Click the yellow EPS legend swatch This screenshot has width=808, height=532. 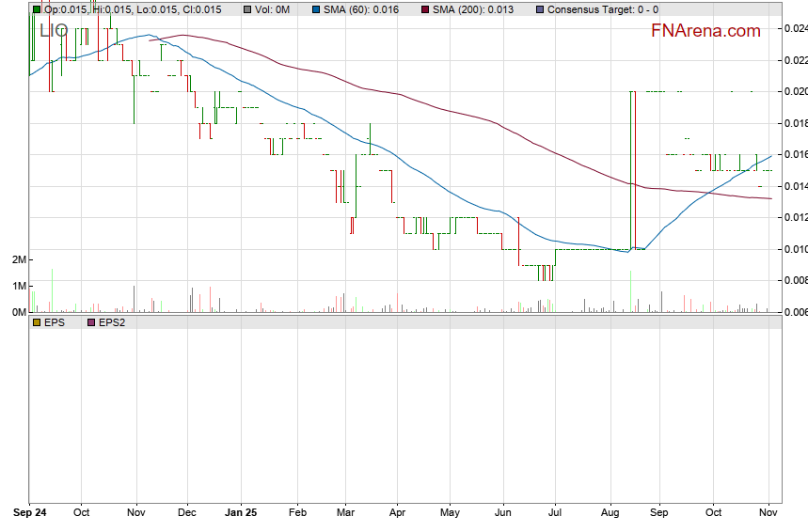(x=37, y=322)
